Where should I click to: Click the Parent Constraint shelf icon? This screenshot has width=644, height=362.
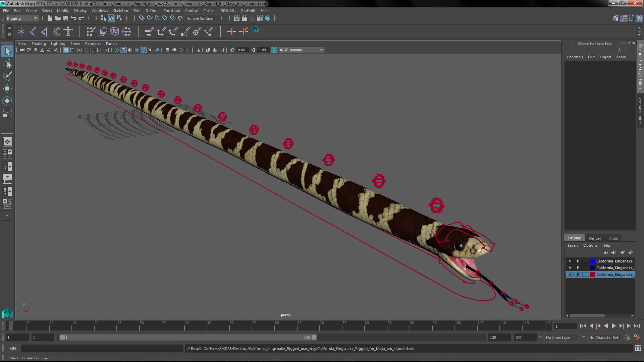149,32
